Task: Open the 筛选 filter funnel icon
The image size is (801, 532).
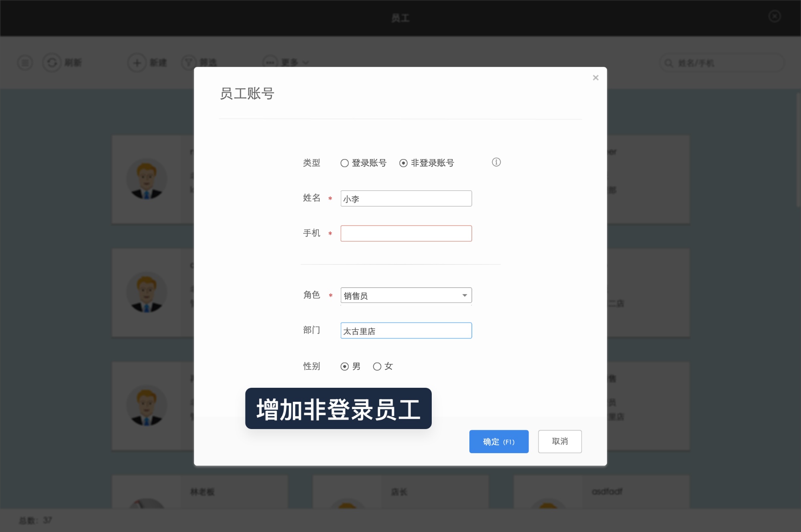Action: 188,62
